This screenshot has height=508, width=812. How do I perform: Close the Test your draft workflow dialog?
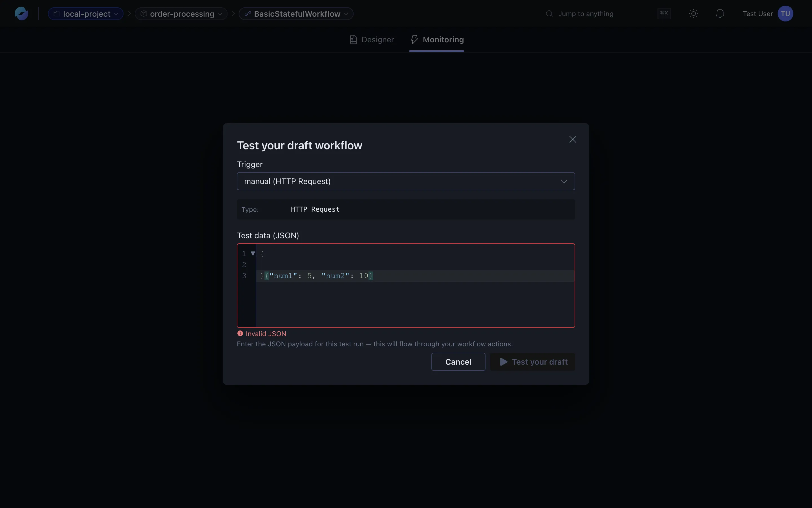573,139
